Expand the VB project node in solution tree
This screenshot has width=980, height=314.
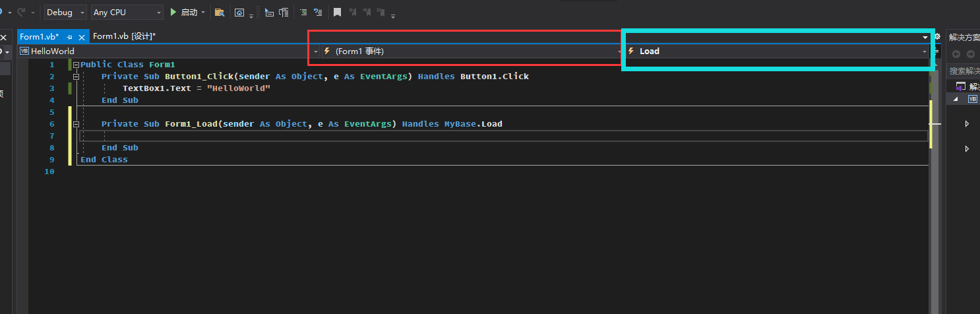click(956, 99)
